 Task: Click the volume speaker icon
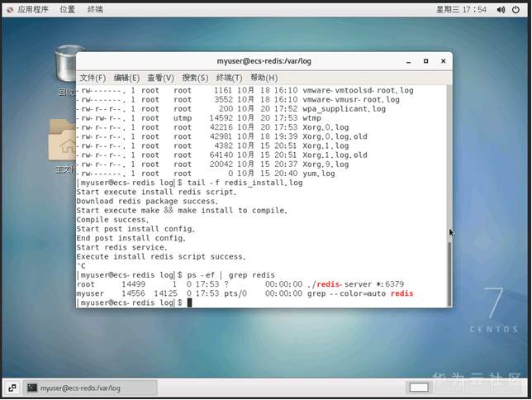(501, 10)
